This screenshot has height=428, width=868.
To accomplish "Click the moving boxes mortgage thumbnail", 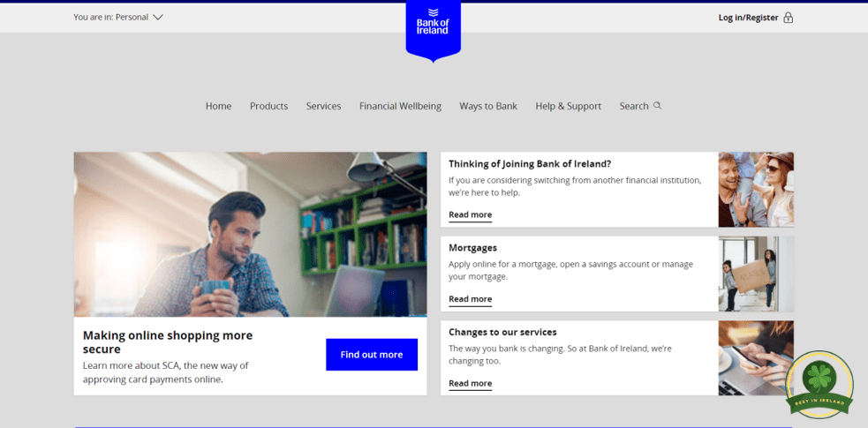I will coord(756,274).
